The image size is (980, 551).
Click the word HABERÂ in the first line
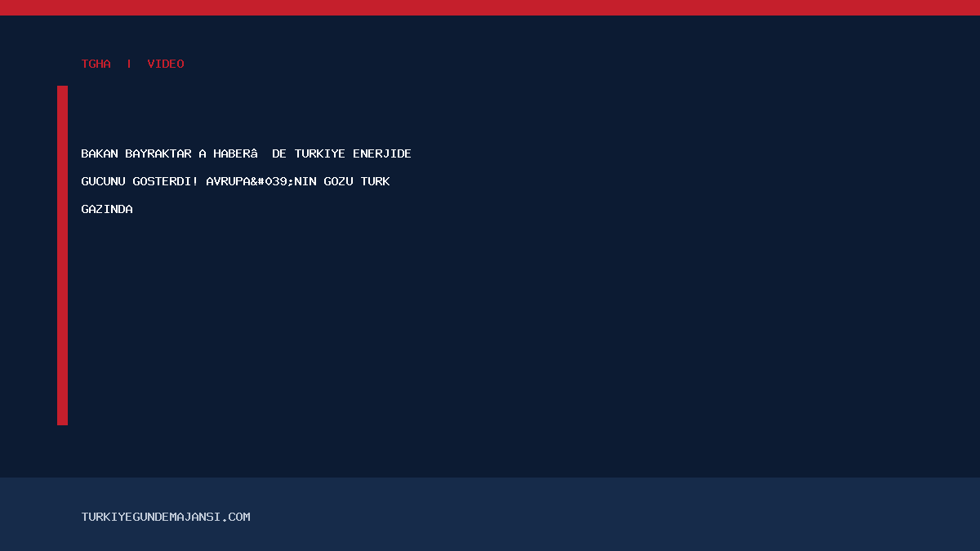[236, 153]
